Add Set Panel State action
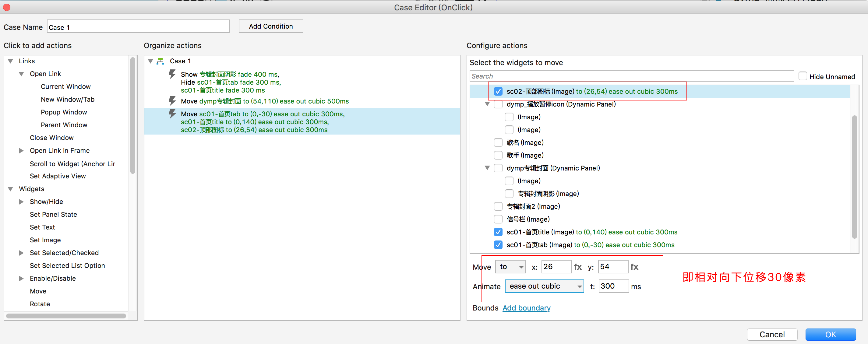Screen dimensions: 868x344 click(53, 215)
